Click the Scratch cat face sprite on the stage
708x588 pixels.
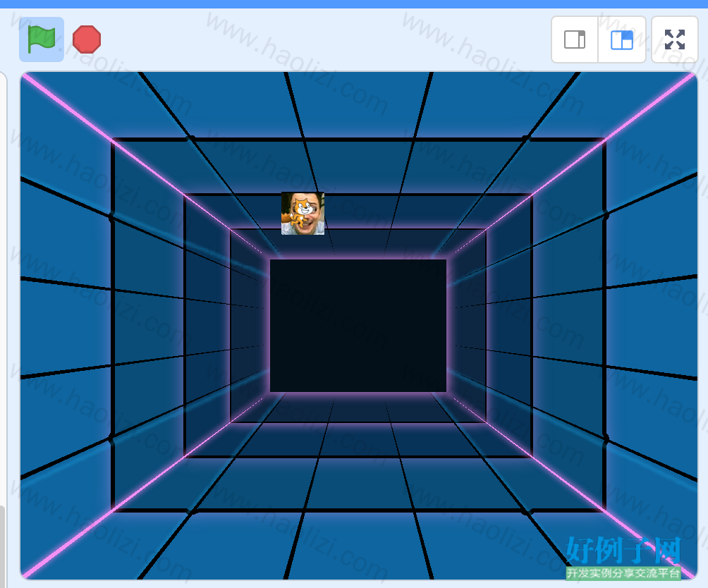(x=303, y=214)
